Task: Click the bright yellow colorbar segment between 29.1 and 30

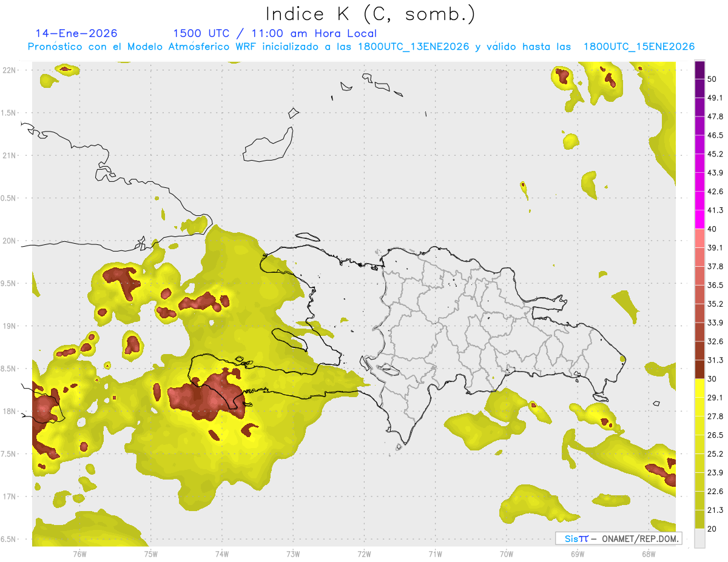Action: (x=699, y=388)
